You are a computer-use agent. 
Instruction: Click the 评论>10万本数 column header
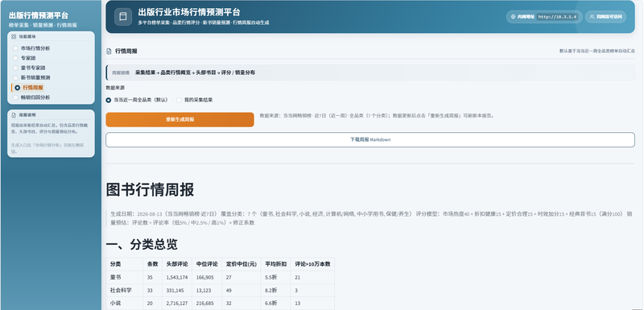pos(312,264)
